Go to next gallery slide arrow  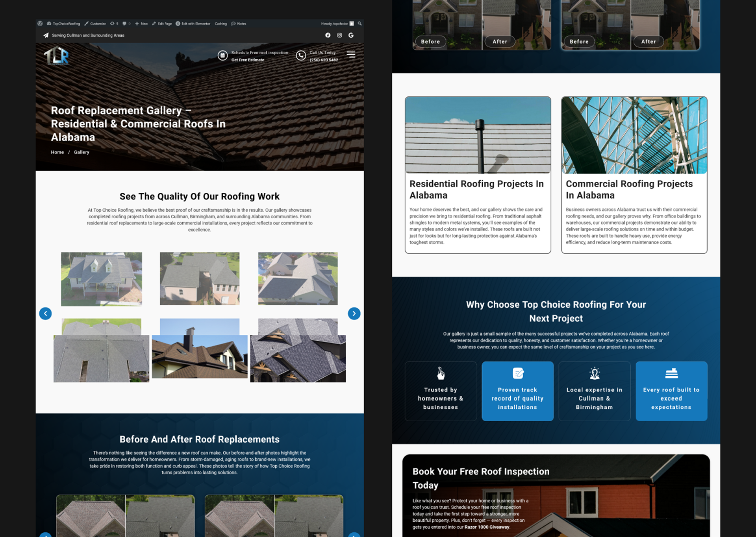(354, 314)
